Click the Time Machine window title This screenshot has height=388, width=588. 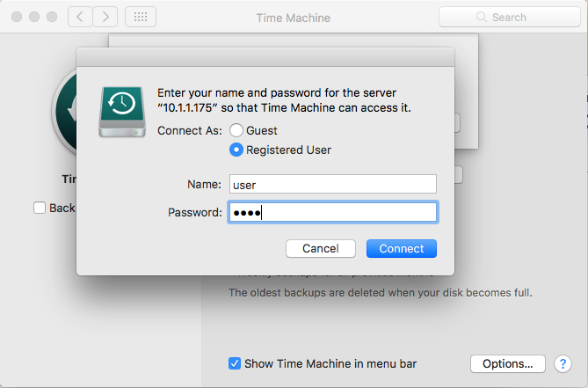point(294,18)
